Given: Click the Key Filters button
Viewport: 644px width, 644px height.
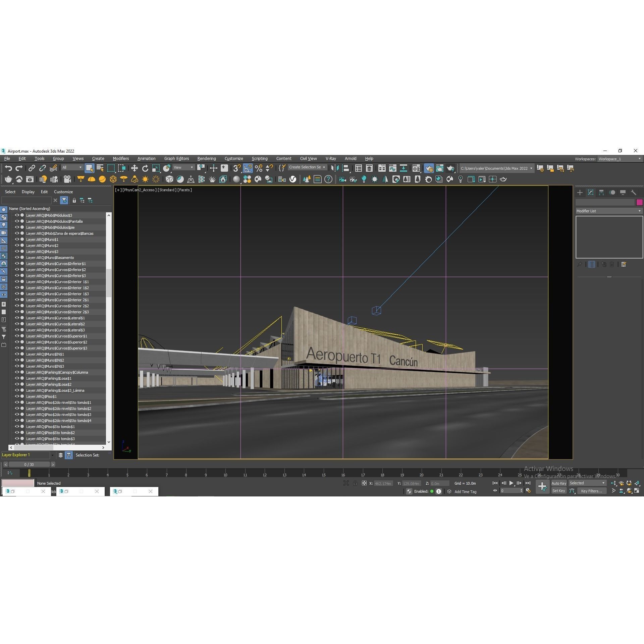Looking at the screenshot, I should (591, 491).
